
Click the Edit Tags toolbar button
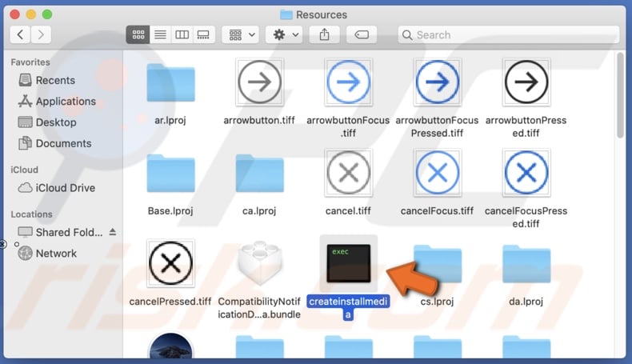click(362, 34)
